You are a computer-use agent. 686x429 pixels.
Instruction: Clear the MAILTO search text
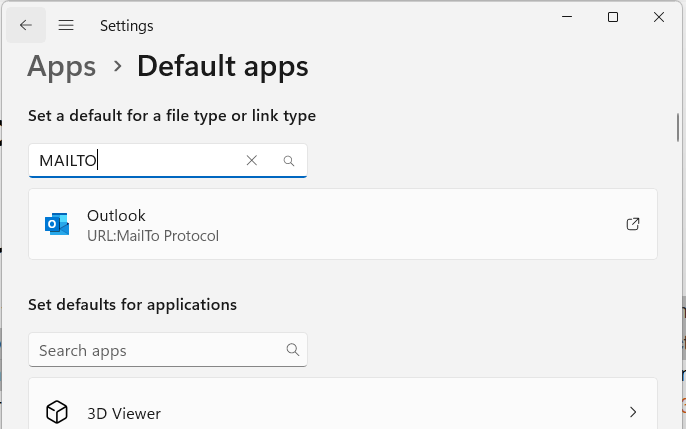pos(252,160)
